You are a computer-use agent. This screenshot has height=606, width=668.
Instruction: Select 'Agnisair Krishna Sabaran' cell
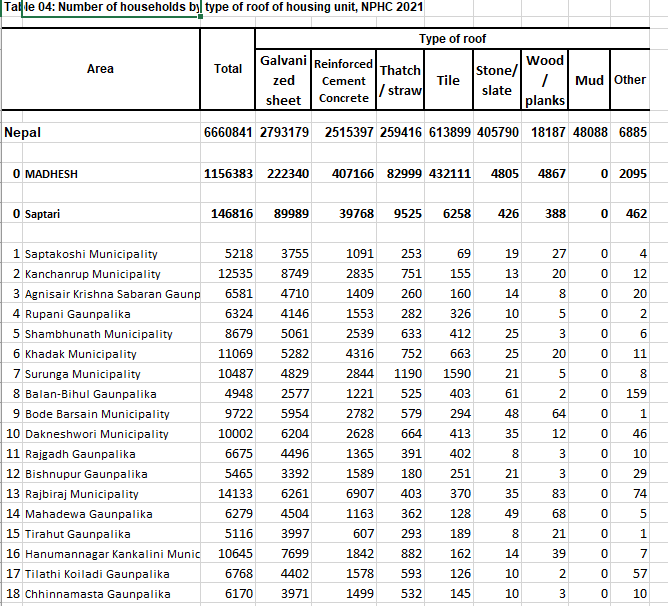click(x=111, y=294)
